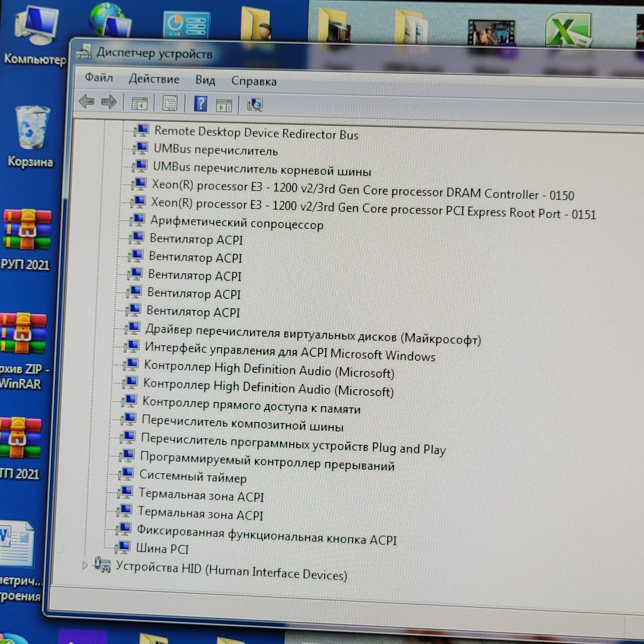Click the show/hide console tree toolbar icon

pyautogui.click(x=139, y=103)
